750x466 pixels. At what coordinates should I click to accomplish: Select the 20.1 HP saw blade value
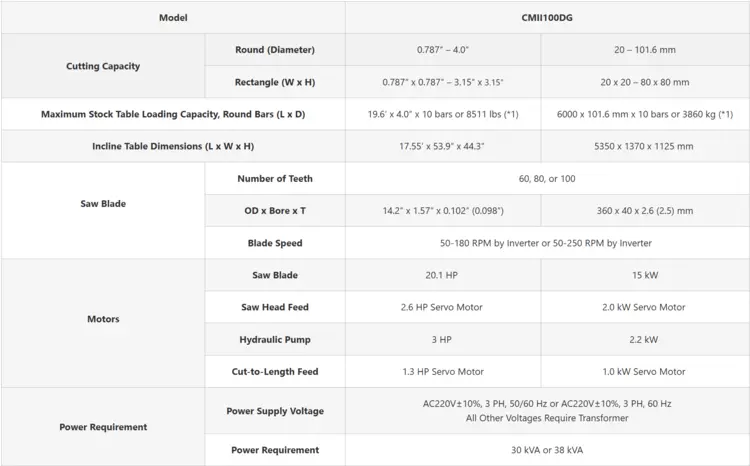pyautogui.click(x=442, y=275)
